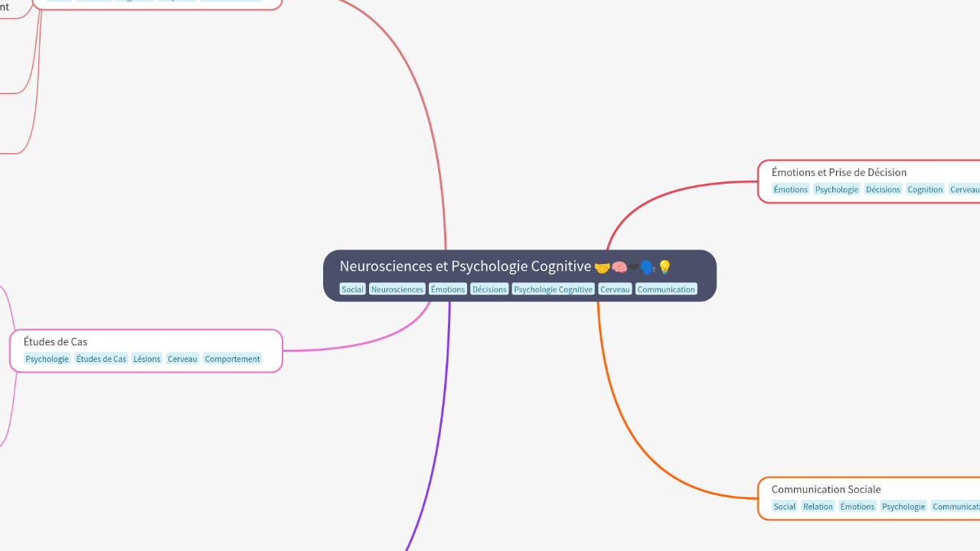
Task: Click the light bulb emoji in central node
Action: 665,267
